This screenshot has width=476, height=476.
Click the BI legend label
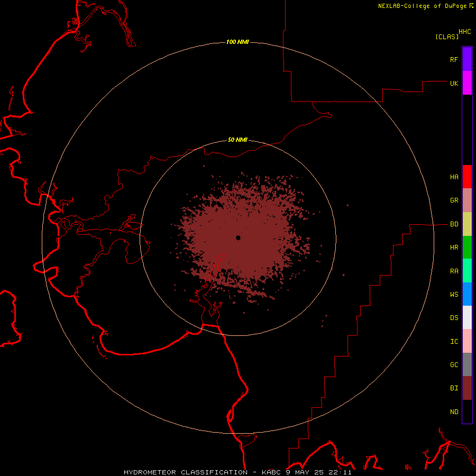tap(454, 388)
